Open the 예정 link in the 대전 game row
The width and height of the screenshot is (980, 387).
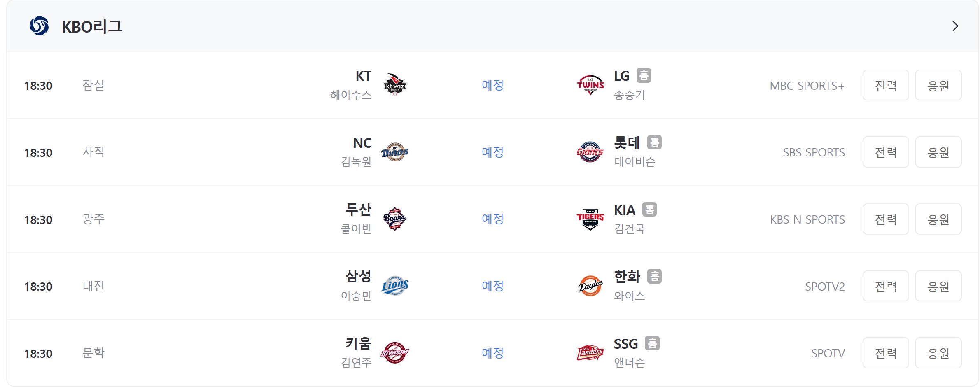tap(493, 286)
